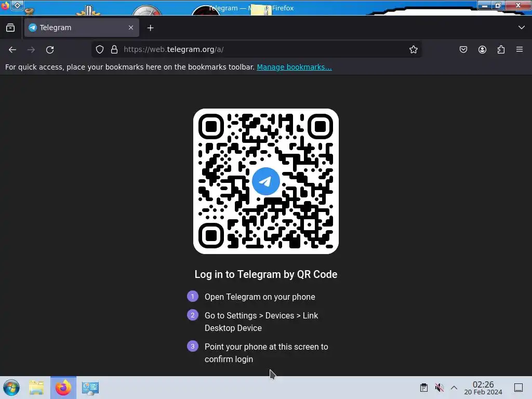The width and height of the screenshot is (532, 399).
Task: Select the Telegram browser tab
Action: click(x=82, y=28)
